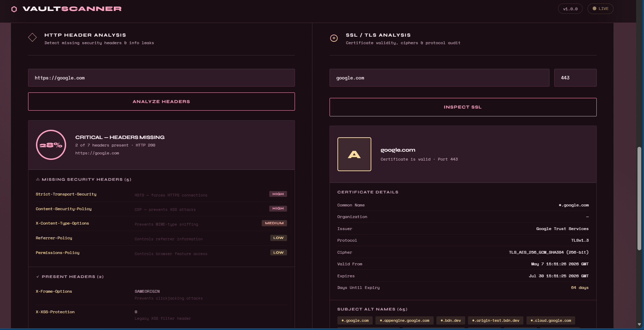Image resolution: width=644 pixels, height=330 pixels.
Task: Click the google.com title in SSL result card
Action: click(398, 150)
